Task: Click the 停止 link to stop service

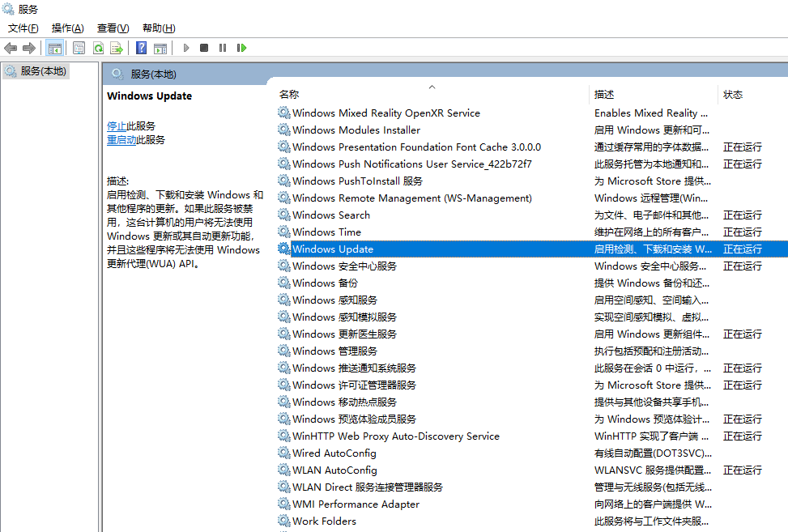Action: (x=117, y=126)
